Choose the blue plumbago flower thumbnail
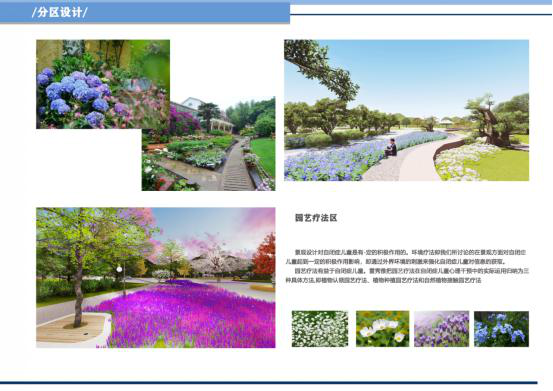Image resolution: width=553 pixels, height=391 pixels. tap(501, 329)
